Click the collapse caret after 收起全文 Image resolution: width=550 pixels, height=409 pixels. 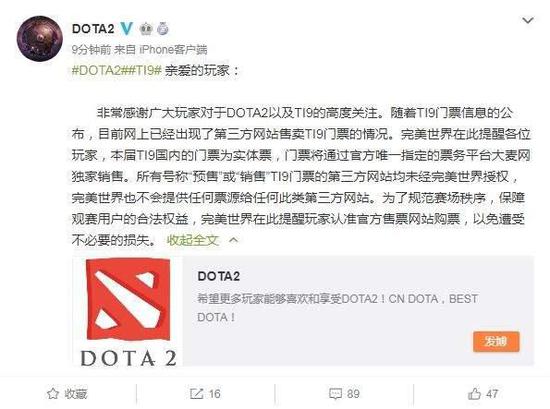point(233,240)
